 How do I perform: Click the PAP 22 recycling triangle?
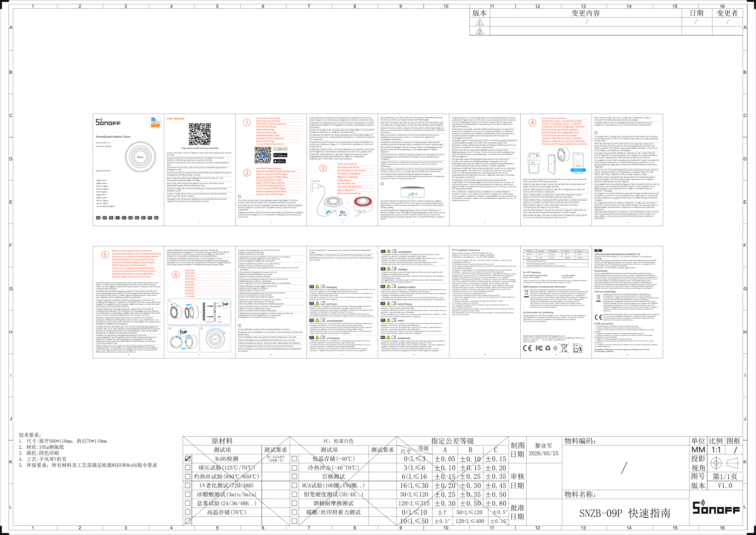point(555,348)
